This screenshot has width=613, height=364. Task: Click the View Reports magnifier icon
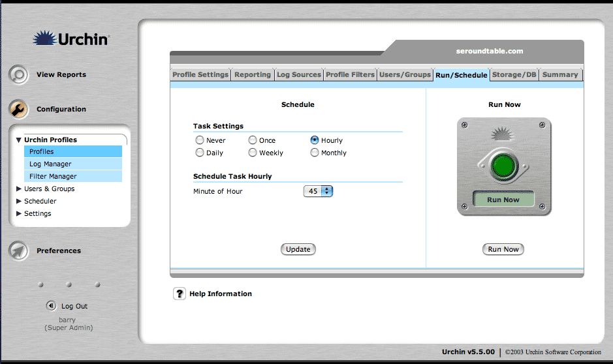(18, 74)
